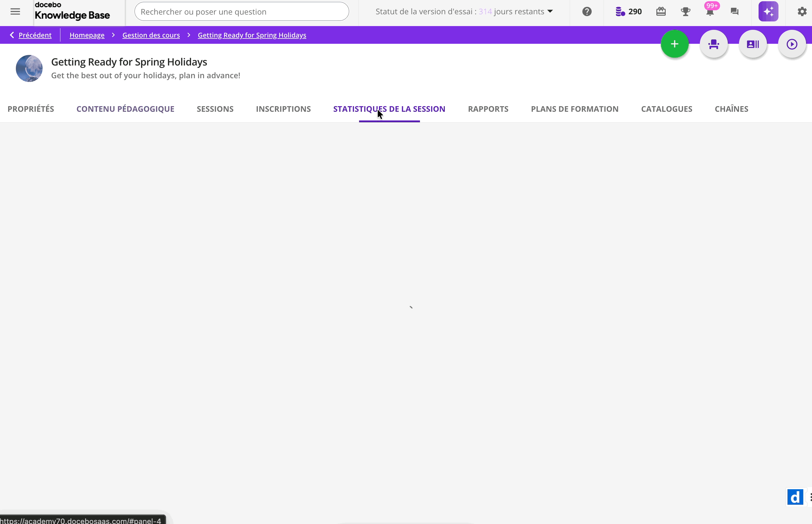Switch to the Contenu Pédagogique tab
Screen dimensions: 812x524
[125, 109]
